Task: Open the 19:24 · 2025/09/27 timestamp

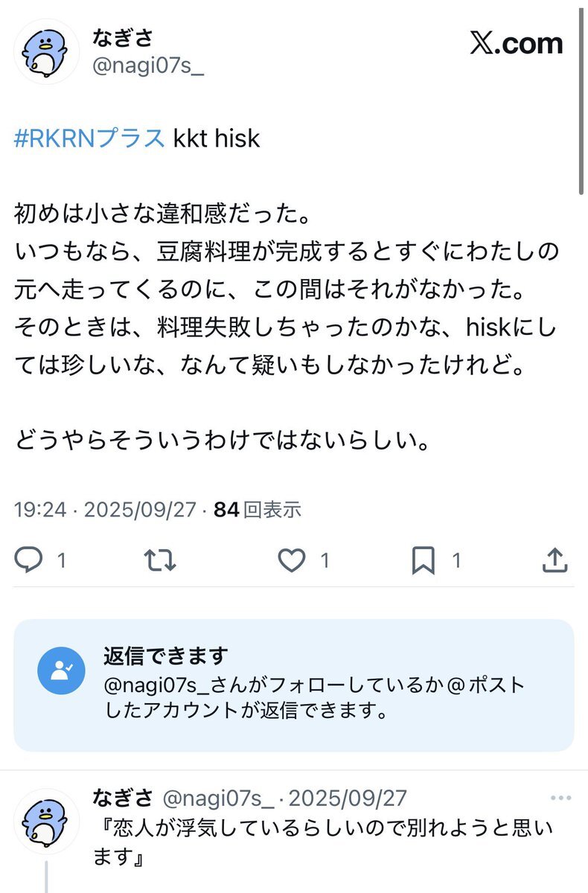Action: tap(105, 510)
